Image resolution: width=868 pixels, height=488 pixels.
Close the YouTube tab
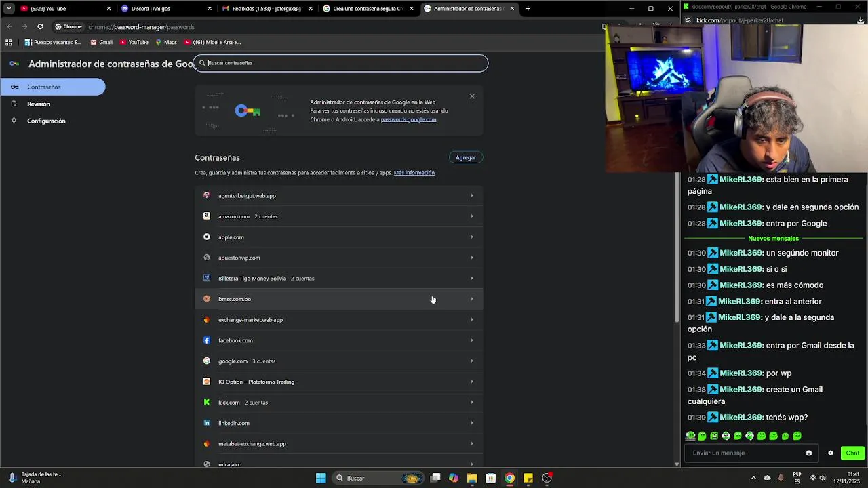click(x=108, y=9)
